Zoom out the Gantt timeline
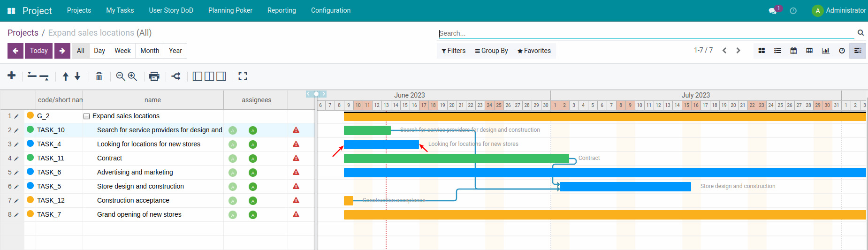Screen dimensions: 868x250 tap(121, 76)
